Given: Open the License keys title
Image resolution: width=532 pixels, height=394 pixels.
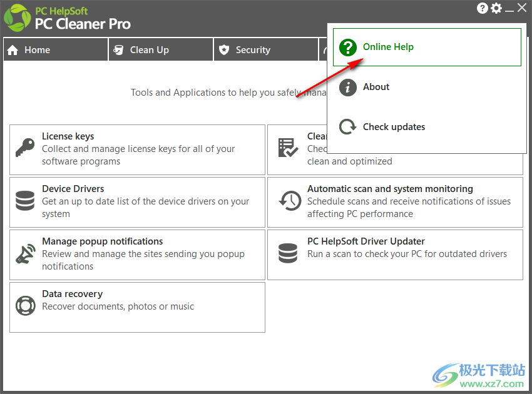Looking at the screenshot, I should tap(68, 136).
